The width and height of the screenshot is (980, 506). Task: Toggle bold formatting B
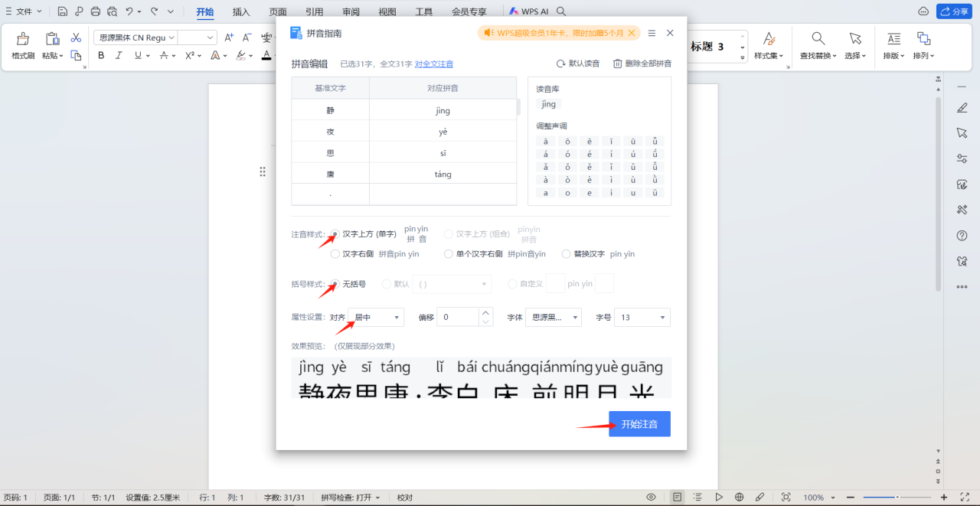pyautogui.click(x=101, y=55)
